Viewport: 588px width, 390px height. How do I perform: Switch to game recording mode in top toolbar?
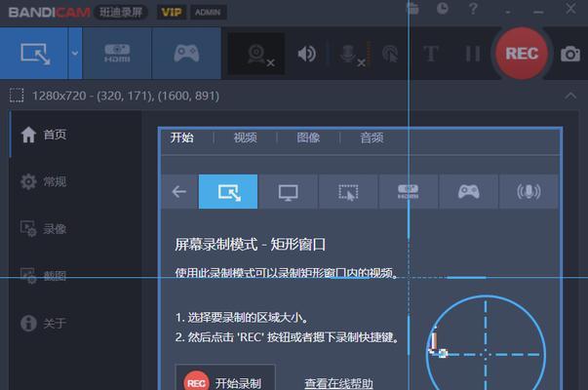pyautogui.click(x=186, y=53)
